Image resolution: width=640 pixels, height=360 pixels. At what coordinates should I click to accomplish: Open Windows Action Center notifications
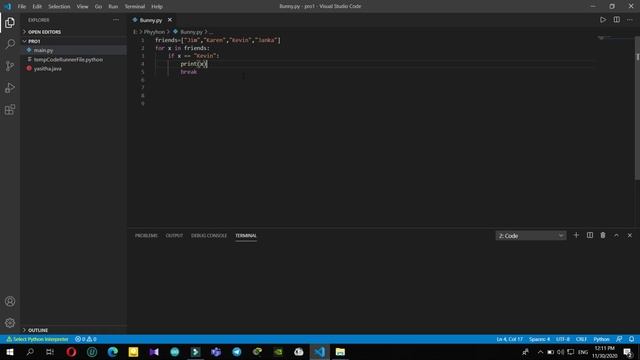pos(628,352)
